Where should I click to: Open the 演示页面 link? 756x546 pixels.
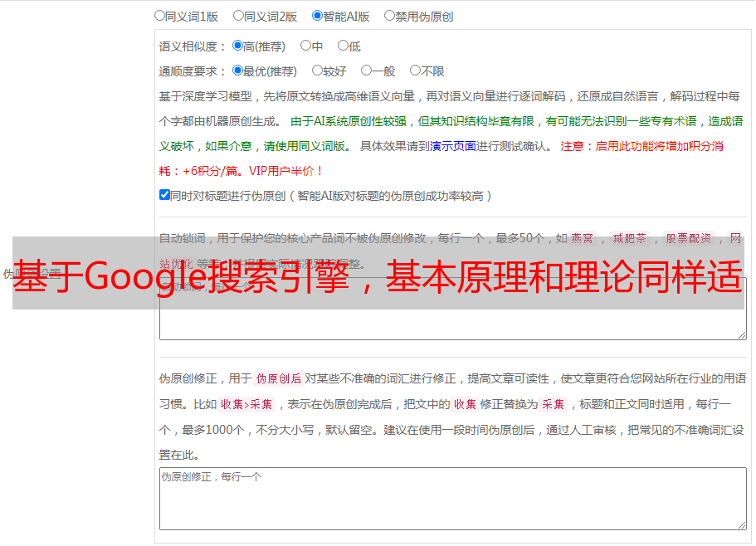pyautogui.click(x=453, y=146)
